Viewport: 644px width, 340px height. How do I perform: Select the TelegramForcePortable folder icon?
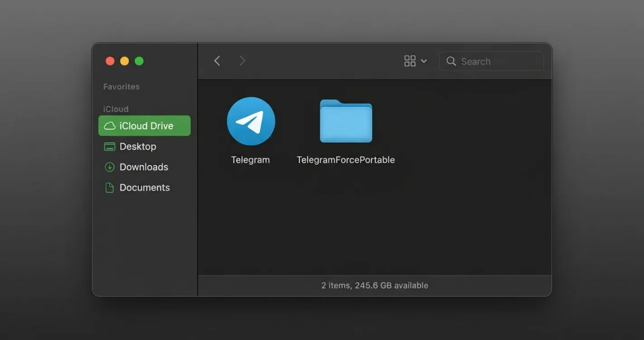(x=346, y=121)
